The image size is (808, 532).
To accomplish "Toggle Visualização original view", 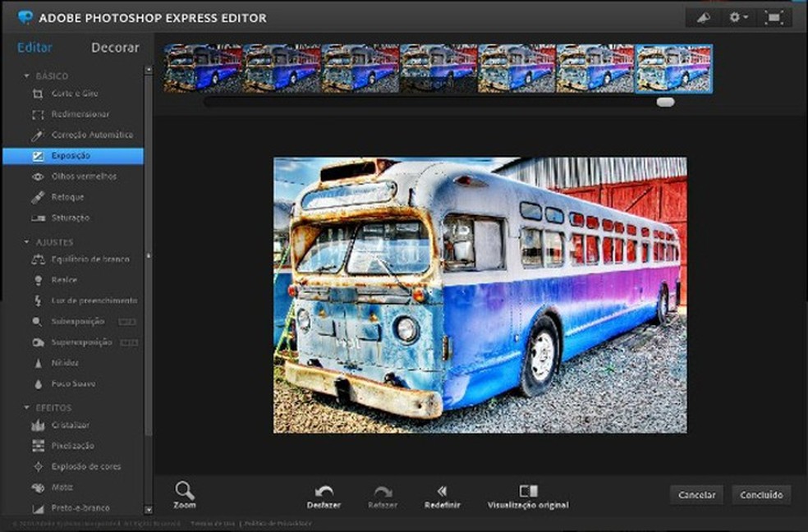I will (x=528, y=492).
